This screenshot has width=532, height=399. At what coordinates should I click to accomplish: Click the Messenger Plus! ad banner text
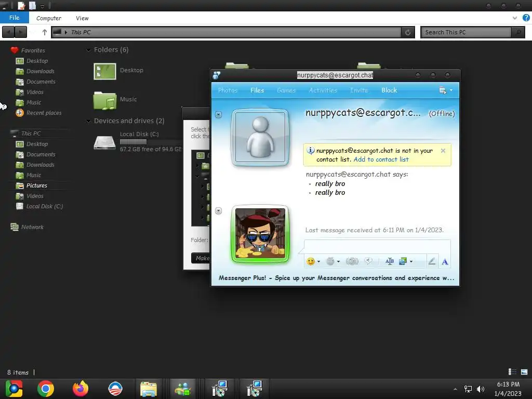point(336,278)
